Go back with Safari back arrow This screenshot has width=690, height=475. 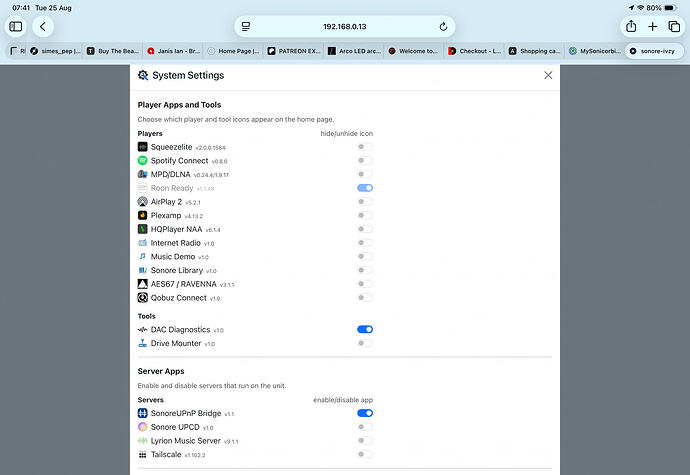point(43,26)
